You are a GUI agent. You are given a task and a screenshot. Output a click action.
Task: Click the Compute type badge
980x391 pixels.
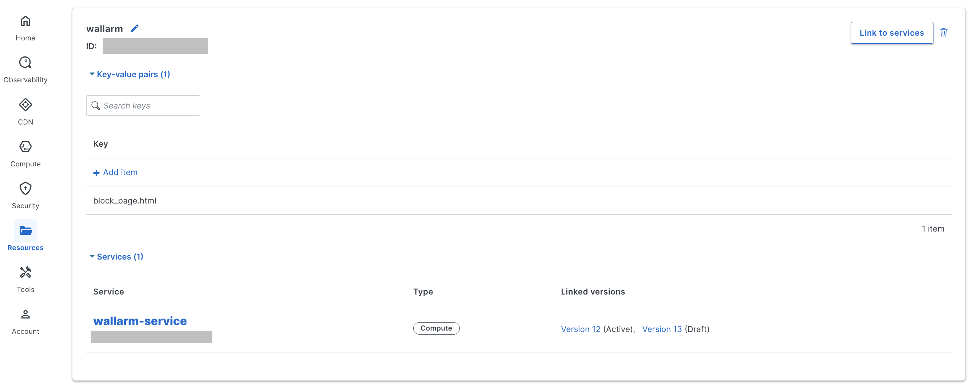(x=436, y=328)
